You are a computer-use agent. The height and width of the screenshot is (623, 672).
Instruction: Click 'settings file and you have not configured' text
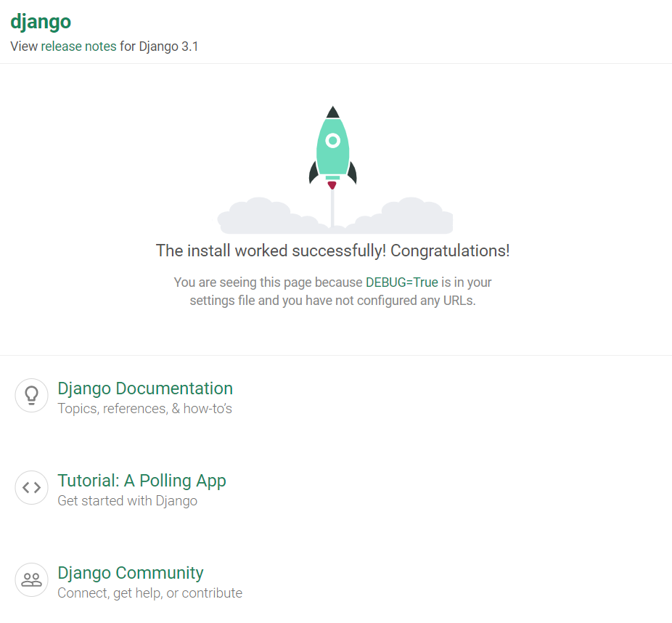point(303,301)
